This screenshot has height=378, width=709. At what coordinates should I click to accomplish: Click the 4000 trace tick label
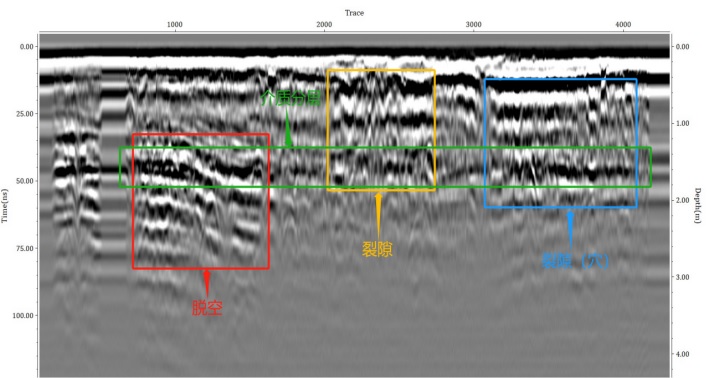[x=623, y=24]
